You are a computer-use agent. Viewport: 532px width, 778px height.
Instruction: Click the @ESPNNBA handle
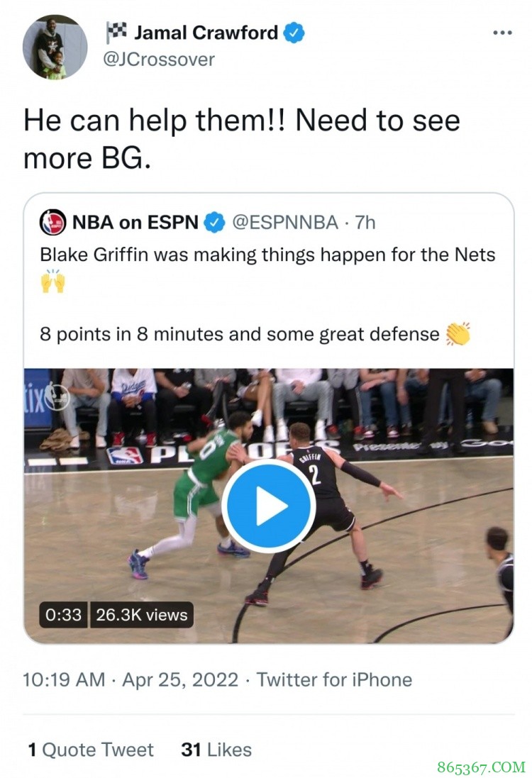(x=285, y=223)
